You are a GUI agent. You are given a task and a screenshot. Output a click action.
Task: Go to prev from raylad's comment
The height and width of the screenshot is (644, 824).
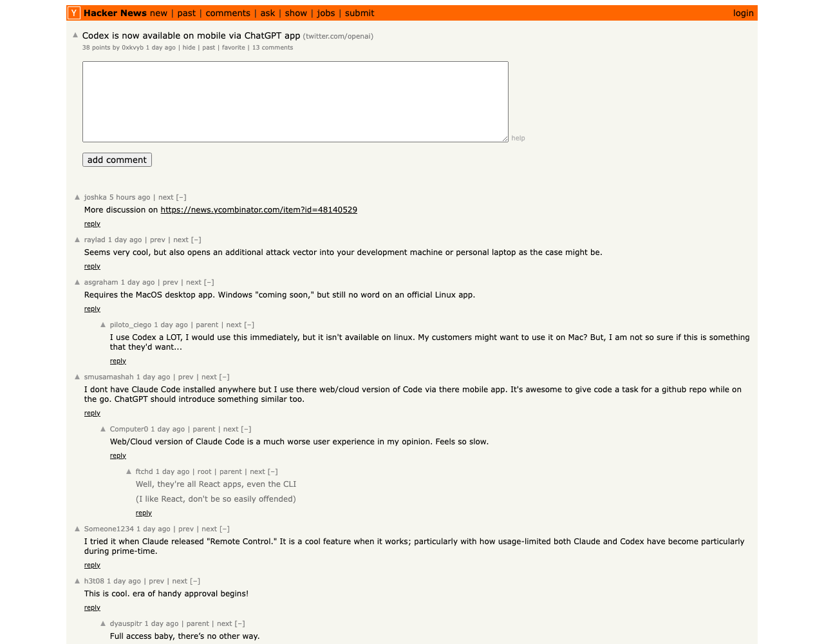coord(158,240)
